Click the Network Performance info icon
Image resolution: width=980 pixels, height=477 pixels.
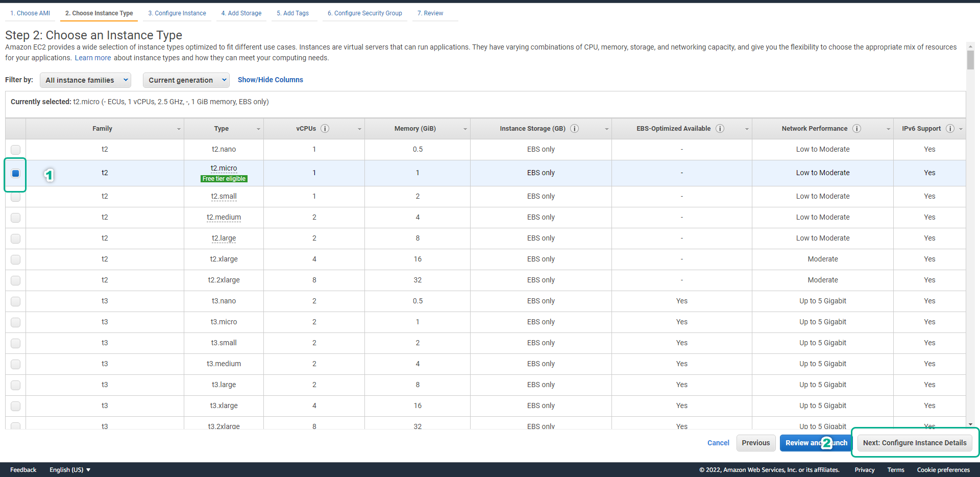pos(856,129)
